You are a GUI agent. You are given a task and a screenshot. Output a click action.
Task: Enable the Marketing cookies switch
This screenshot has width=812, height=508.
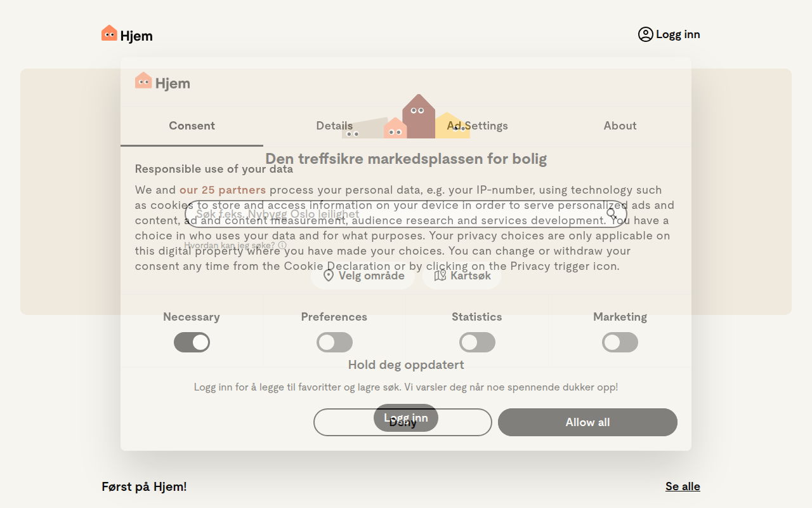(x=620, y=342)
